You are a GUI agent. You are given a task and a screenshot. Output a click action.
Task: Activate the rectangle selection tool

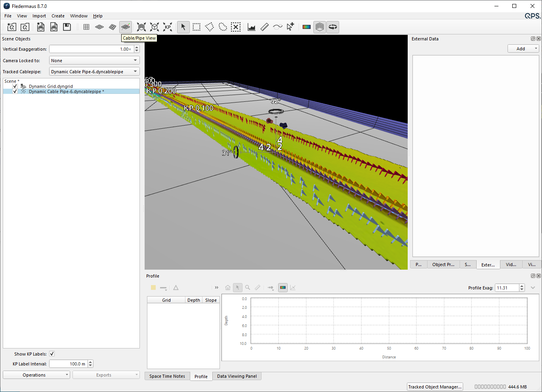[197, 27]
